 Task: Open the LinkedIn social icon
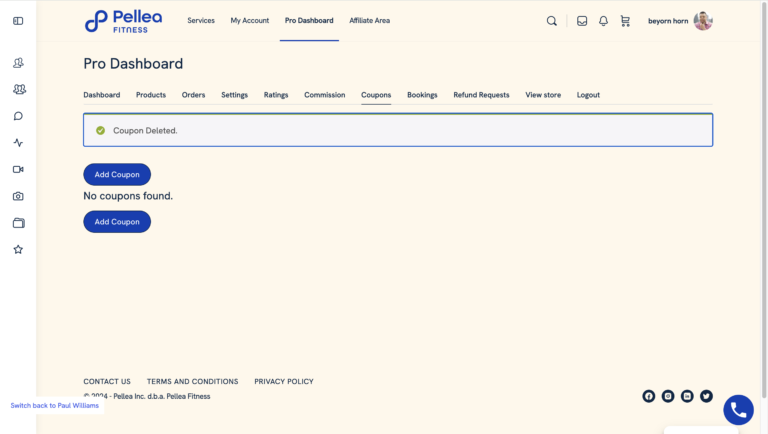click(687, 396)
